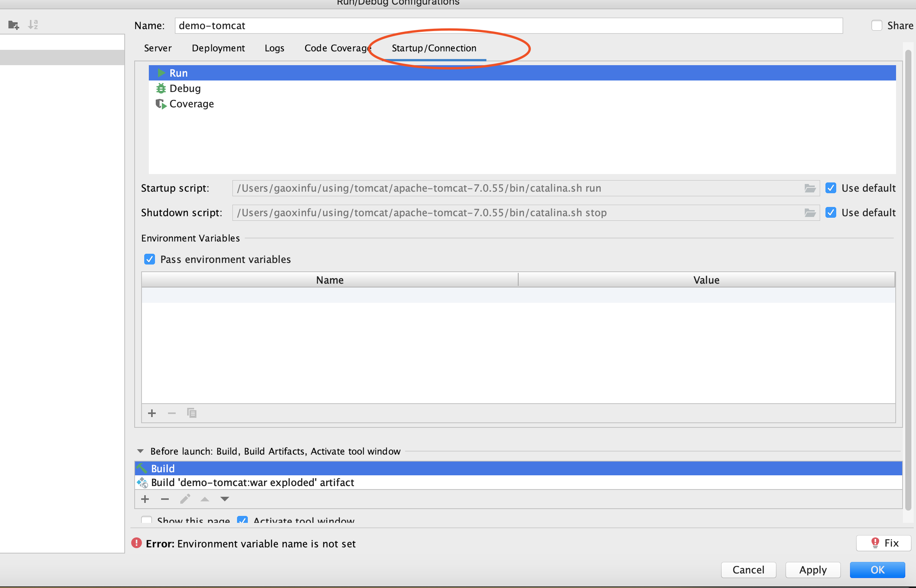Open the Logs tab

tap(274, 48)
